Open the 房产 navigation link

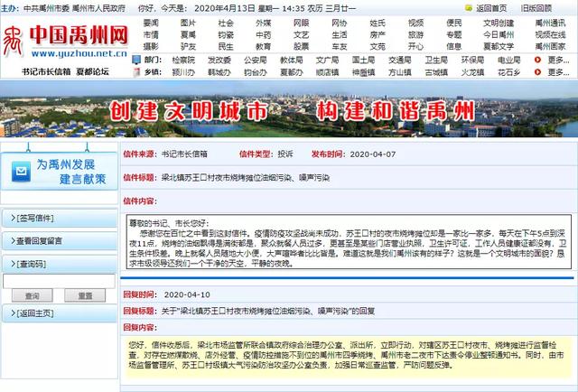pos(378,35)
